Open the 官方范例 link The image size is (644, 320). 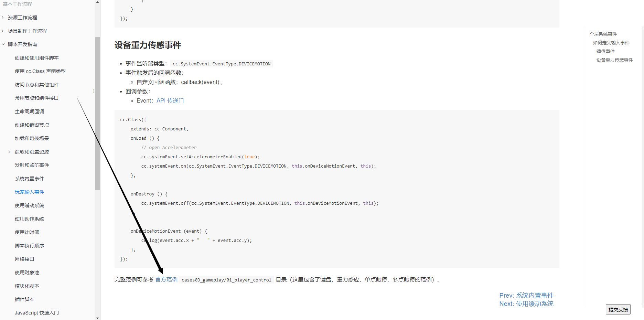[x=167, y=280]
